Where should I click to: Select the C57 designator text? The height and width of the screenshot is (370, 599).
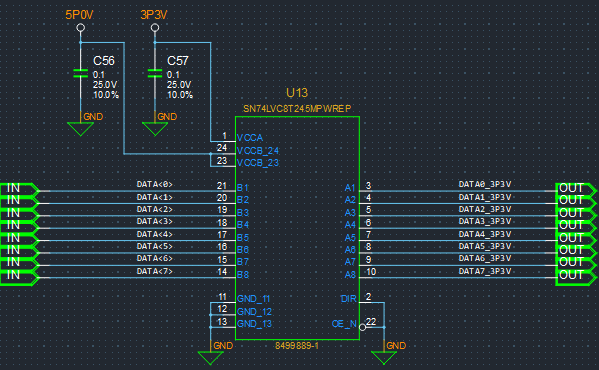coord(178,61)
